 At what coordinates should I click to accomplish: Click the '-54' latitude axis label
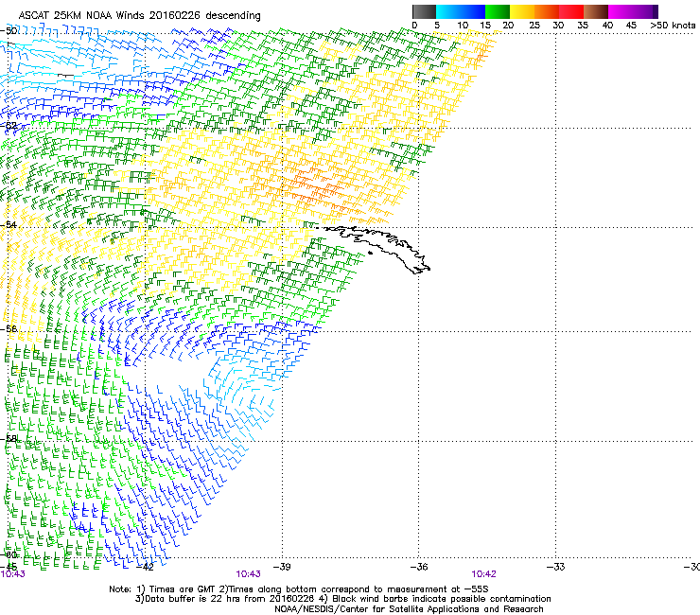tap(9, 224)
